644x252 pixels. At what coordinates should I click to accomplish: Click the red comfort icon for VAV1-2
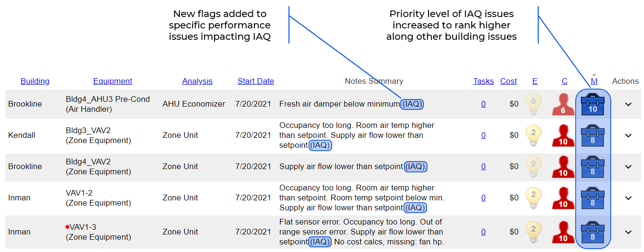[x=563, y=198]
